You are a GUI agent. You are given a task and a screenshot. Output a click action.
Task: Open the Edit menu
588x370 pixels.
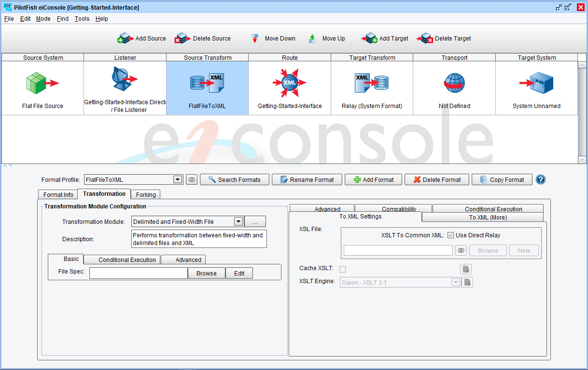[x=25, y=19]
